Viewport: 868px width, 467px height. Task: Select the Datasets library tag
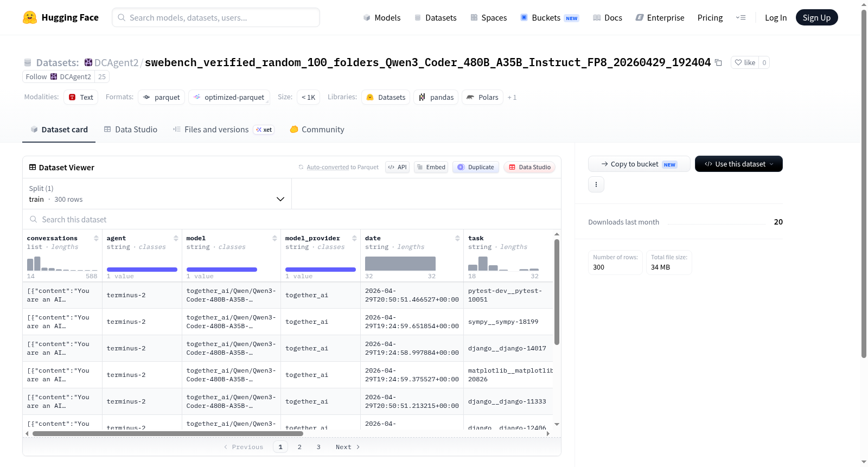point(386,97)
